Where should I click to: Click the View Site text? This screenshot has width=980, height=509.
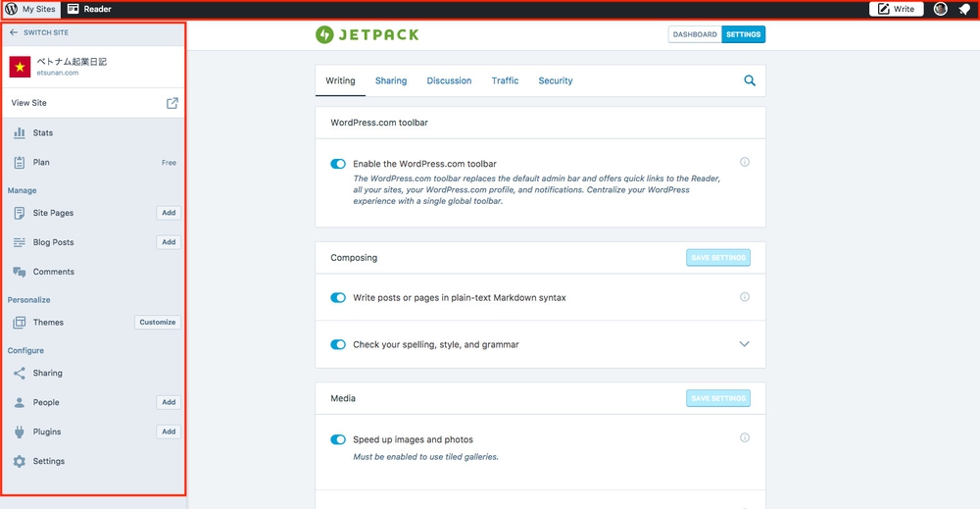pyautogui.click(x=28, y=103)
